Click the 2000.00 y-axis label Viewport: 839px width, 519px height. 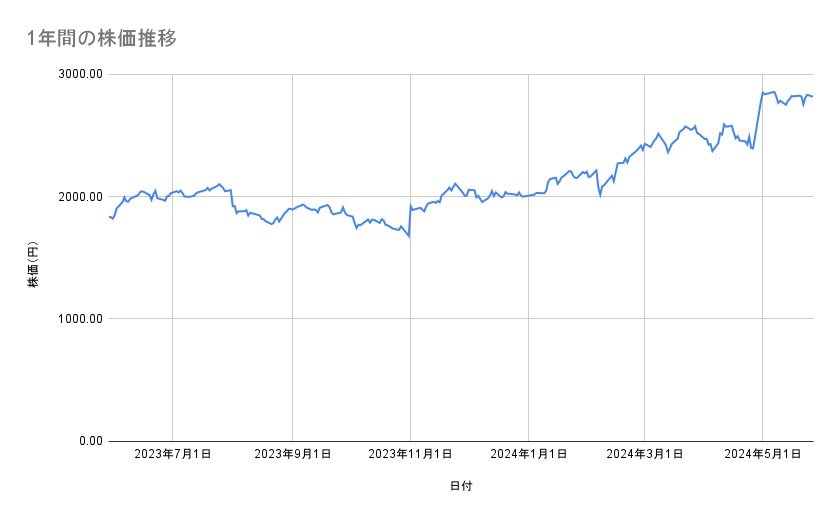78,197
